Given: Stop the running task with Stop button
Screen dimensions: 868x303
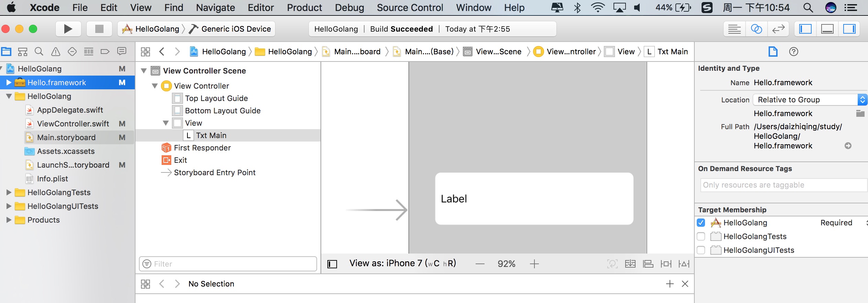Looking at the screenshot, I should 99,29.
